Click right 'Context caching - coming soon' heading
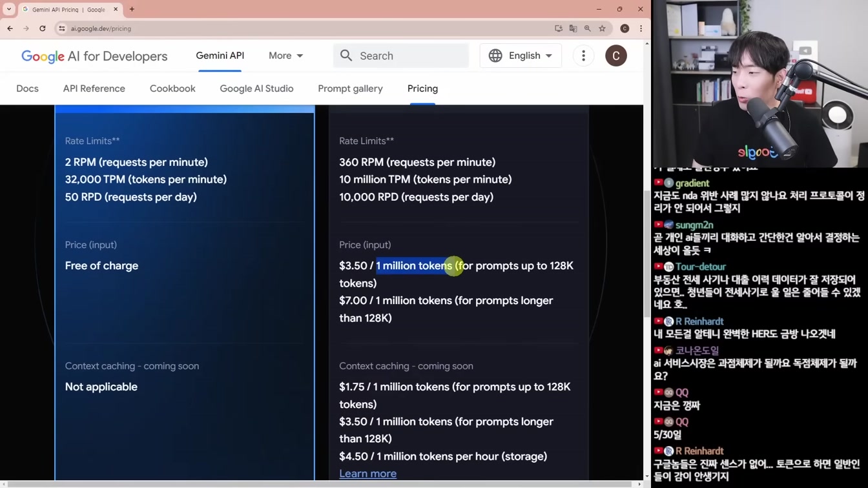This screenshot has height=488, width=868. point(406,366)
